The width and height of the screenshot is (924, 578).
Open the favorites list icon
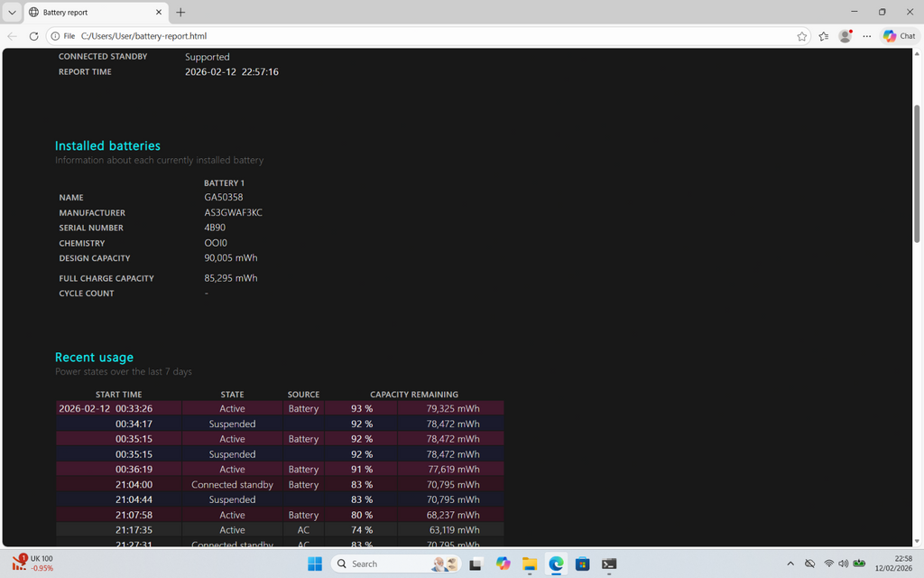coord(824,36)
